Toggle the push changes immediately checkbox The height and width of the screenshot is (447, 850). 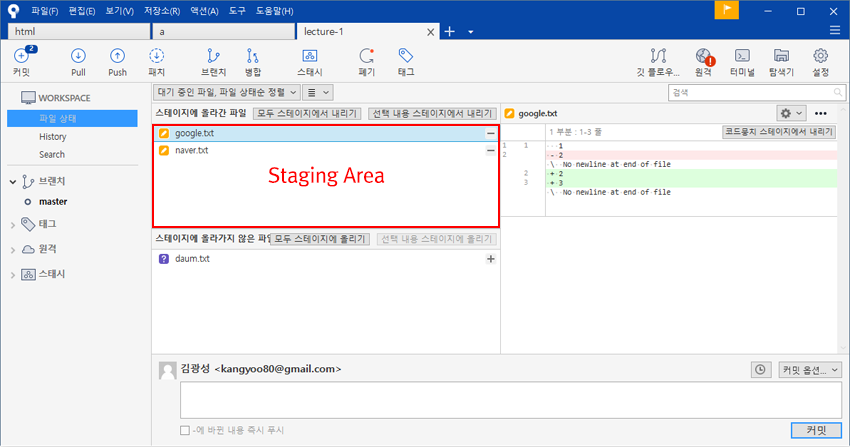click(x=185, y=430)
